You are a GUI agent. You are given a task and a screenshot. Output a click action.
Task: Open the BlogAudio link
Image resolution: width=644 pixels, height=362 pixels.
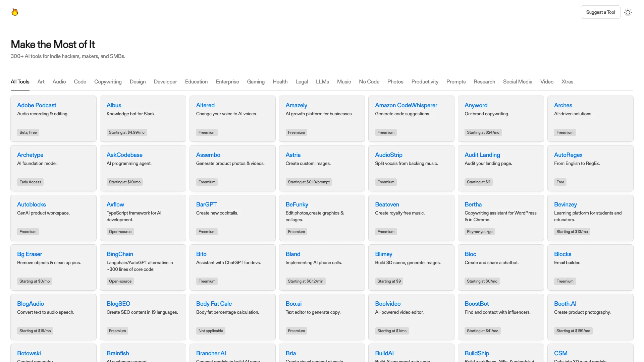(x=30, y=304)
